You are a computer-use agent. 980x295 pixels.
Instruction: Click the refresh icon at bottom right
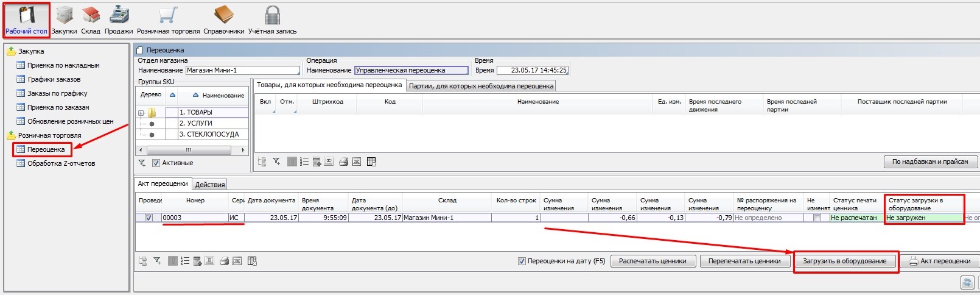(x=966, y=282)
